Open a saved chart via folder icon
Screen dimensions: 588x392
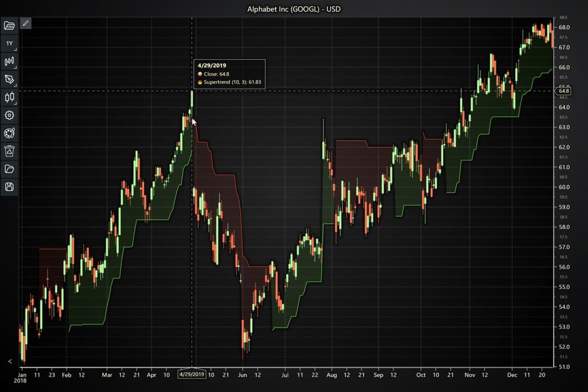pos(9,169)
